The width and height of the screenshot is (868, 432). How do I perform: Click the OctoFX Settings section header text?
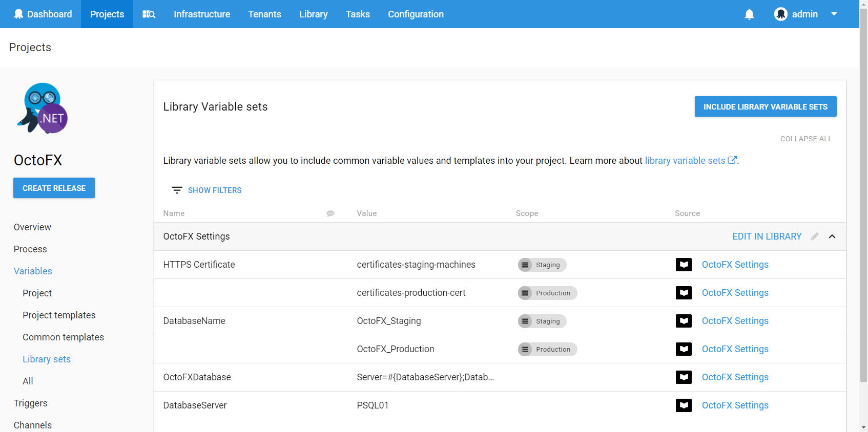coord(196,236)
